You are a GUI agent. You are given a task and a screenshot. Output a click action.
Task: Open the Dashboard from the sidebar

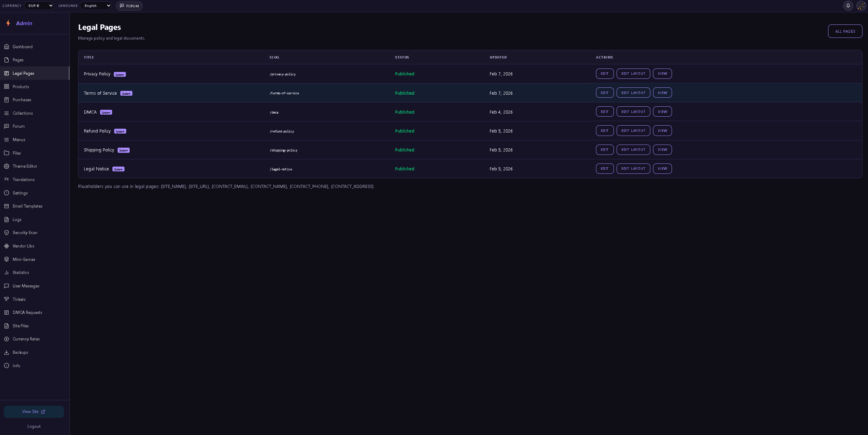point(22,46)
